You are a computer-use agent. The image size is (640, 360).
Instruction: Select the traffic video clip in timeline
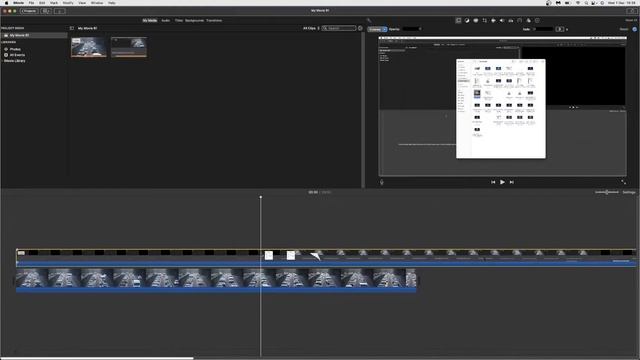(x=216, y=280)
